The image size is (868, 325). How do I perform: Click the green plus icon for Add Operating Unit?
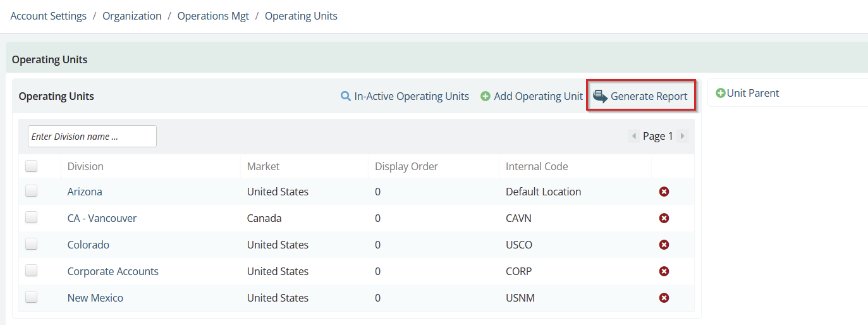pos(486,97)
